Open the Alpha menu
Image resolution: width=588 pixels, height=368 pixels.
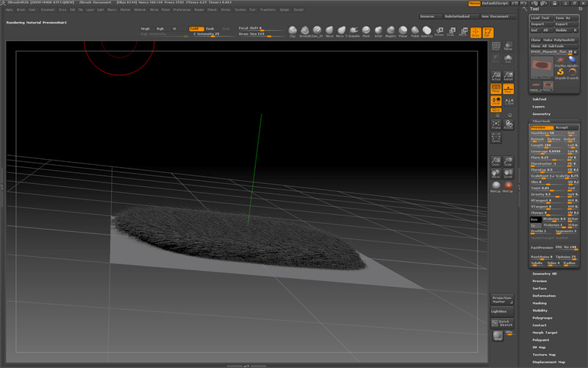pyautogui.click(x=10, y=10)
